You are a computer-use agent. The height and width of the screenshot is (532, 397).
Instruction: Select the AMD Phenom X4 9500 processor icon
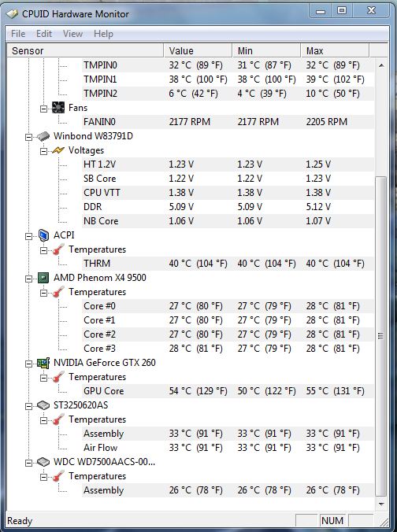[43, 278]
